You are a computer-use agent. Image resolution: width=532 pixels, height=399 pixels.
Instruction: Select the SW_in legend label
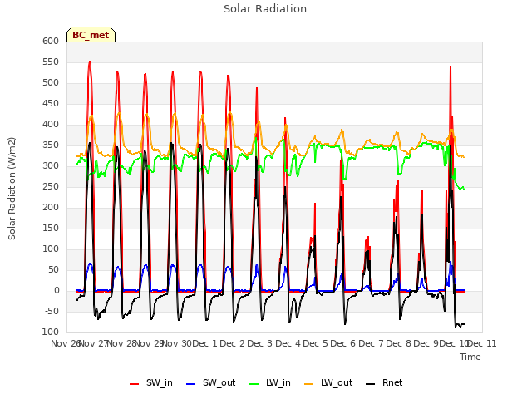coord(160,382)
